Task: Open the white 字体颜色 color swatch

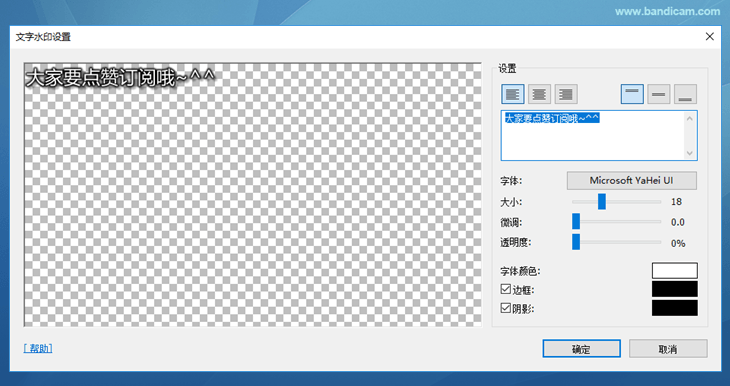Action: (675, 271)
